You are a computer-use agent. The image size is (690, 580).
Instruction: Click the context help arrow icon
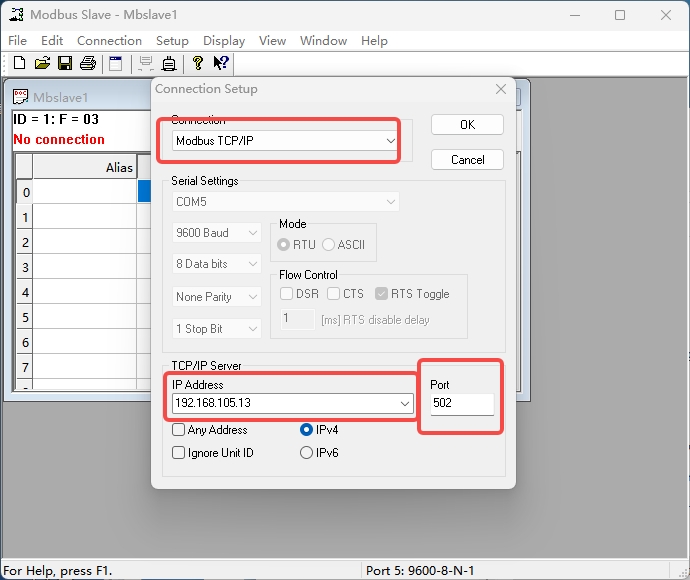point(221,64)
